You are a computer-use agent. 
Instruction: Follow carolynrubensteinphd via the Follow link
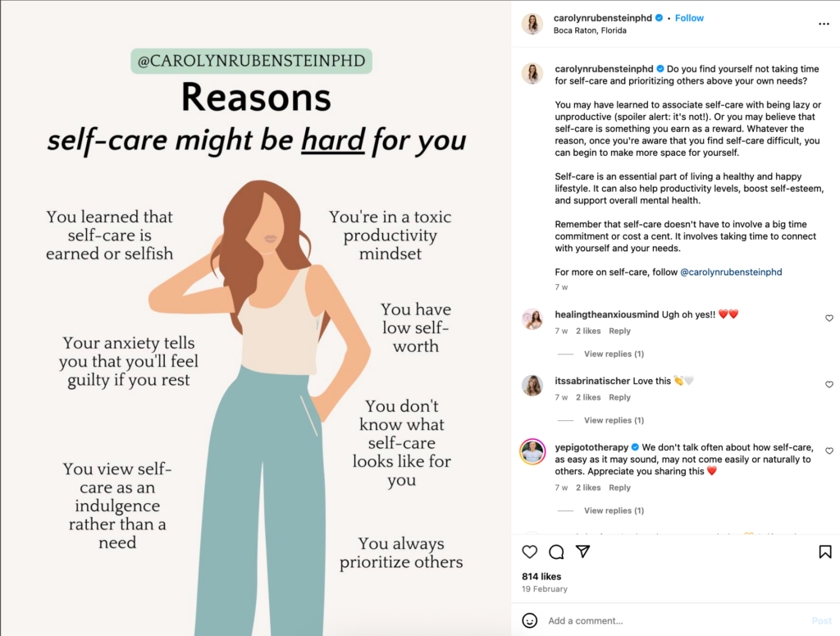[689, 17]
